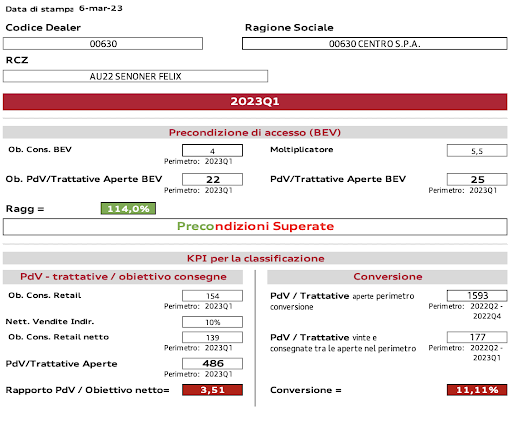Click the 2023Q1 red header bar

(x=255, y=102)
